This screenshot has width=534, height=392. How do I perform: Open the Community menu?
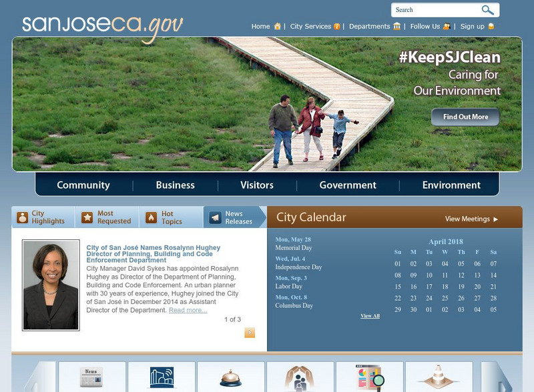[83, 185]
